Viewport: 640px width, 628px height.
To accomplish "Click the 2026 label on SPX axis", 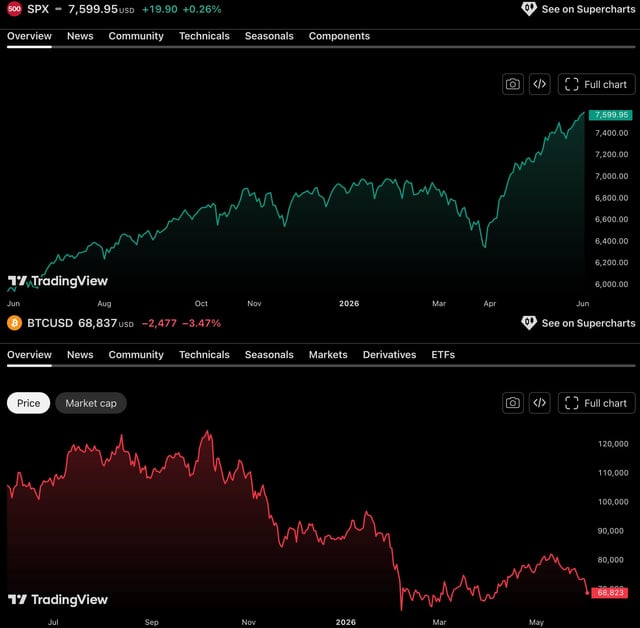I will pos(349,303).
